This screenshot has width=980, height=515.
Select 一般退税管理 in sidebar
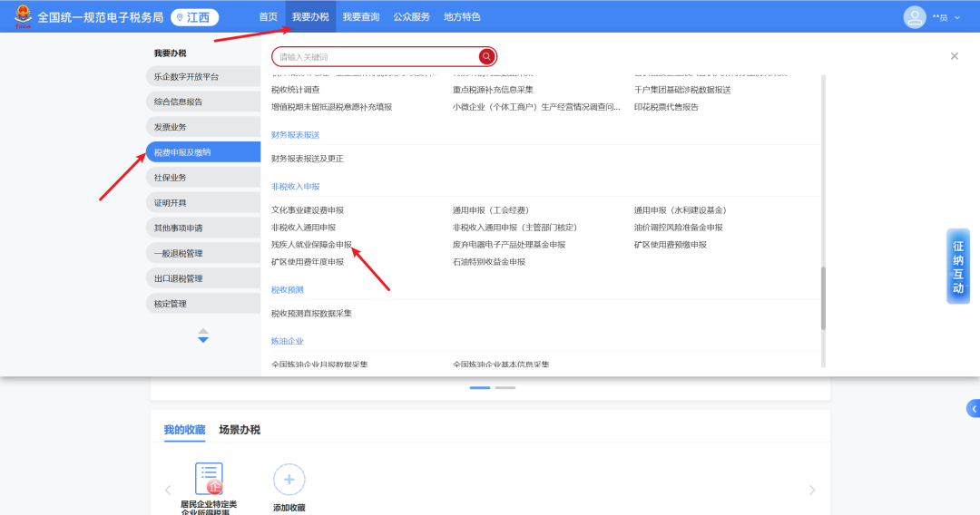pyautogui.click(x=203, y=254)
